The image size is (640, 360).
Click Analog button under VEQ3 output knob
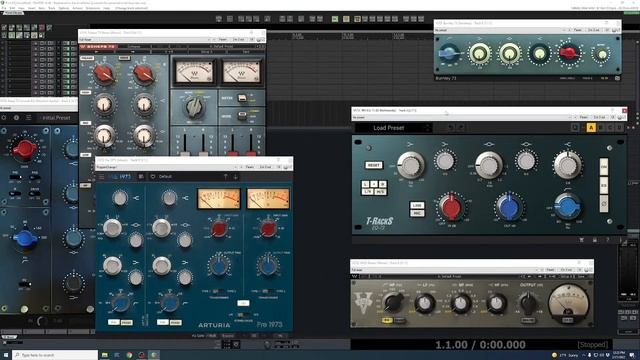click(x=528, y=320)
